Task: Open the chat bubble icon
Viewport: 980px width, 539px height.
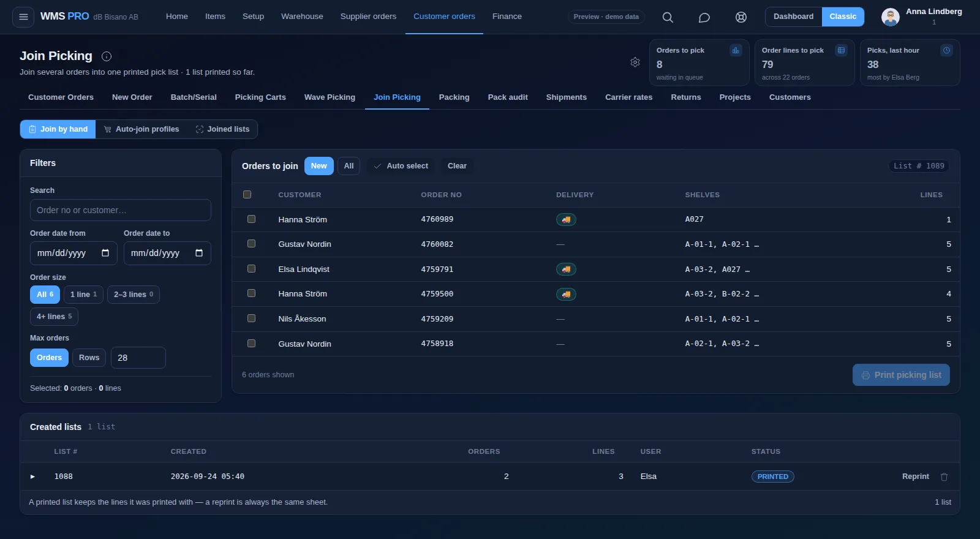Action: tap(704, 17)
